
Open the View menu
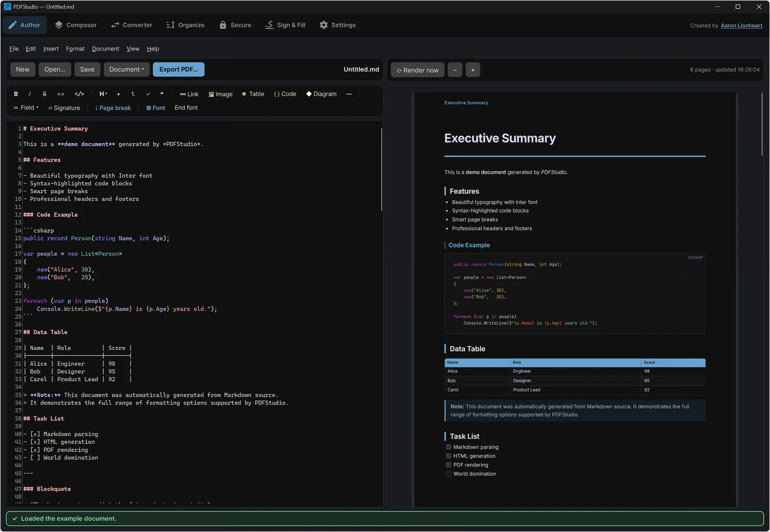[x=133, y=49]
